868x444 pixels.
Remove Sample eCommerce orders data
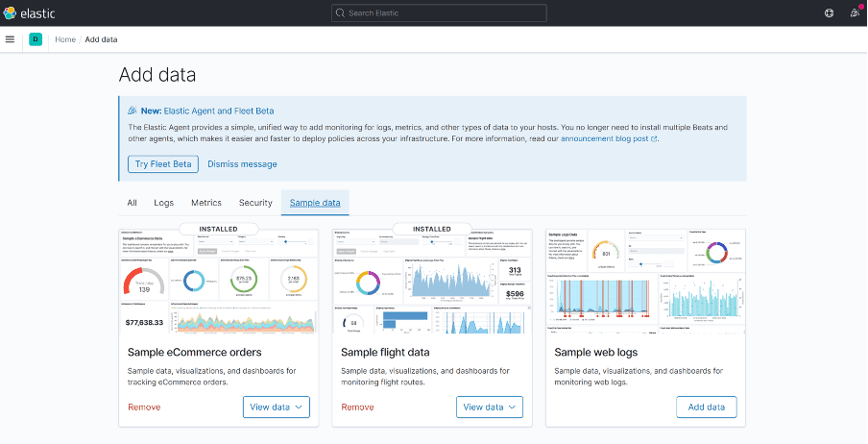[144, 407]
